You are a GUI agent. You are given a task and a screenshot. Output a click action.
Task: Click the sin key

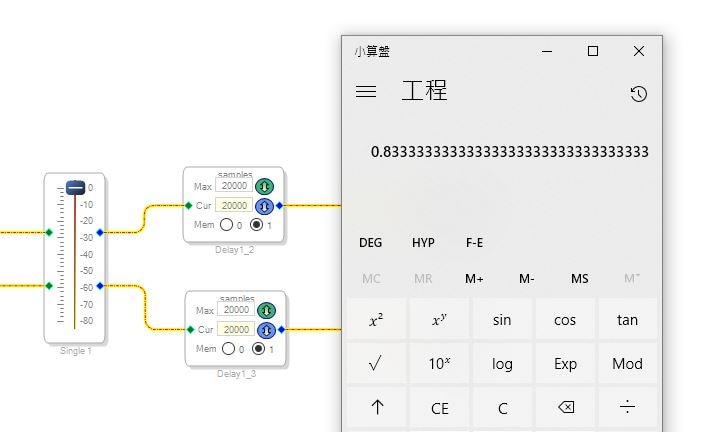pyautogui.click(x=502, y=319)
